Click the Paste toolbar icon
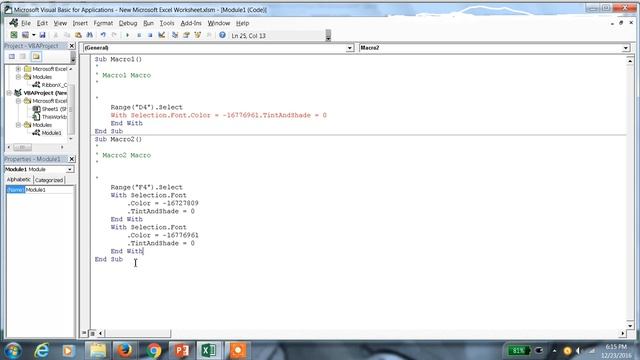 [x=78, y=35]
